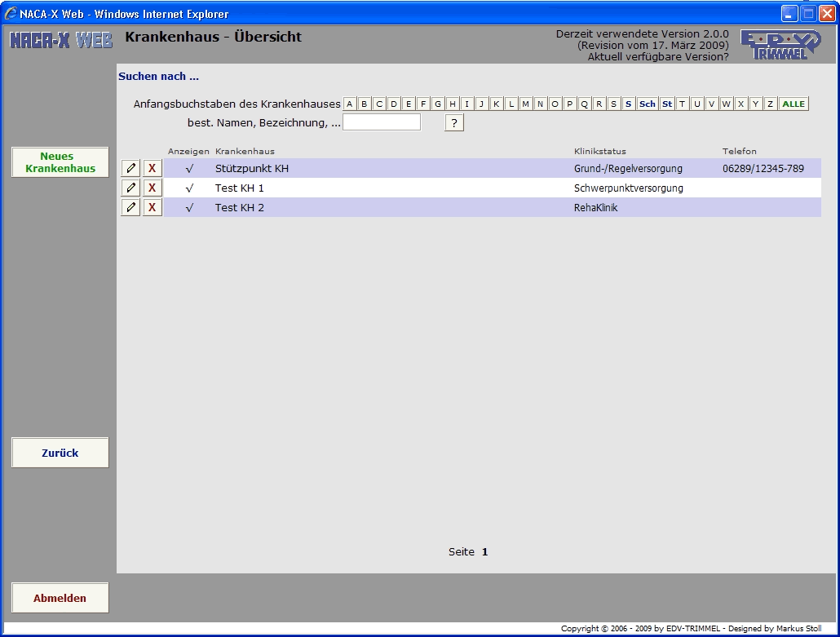Create a new hospital via Neues Krankenhaus
Image resolution: width=840 pixels, height=637 pixels.
[60, 162]
